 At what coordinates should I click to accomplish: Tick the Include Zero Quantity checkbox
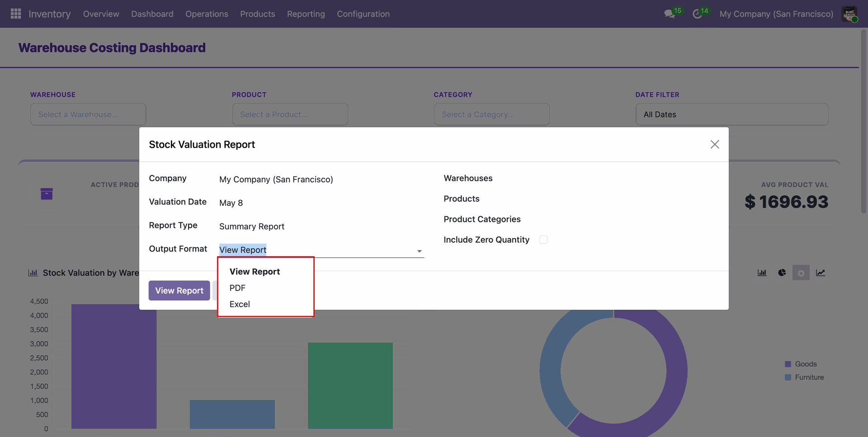543,240
